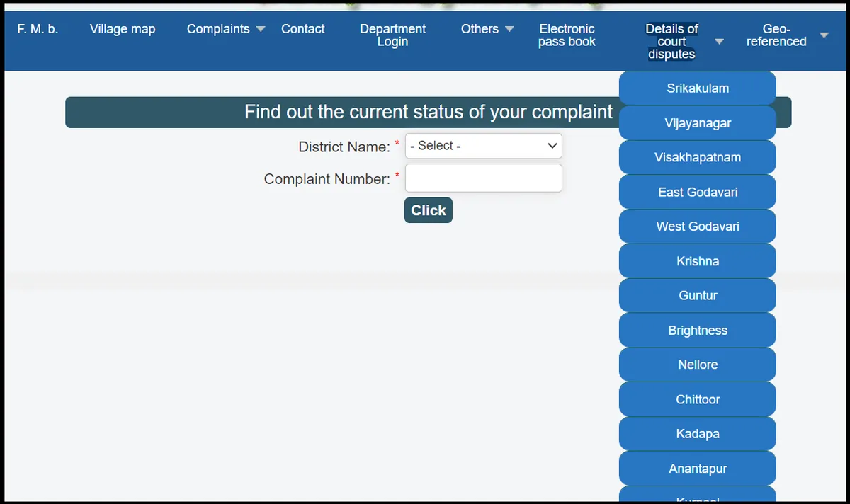
Task: Open the Department Login link
Action: 392,35
